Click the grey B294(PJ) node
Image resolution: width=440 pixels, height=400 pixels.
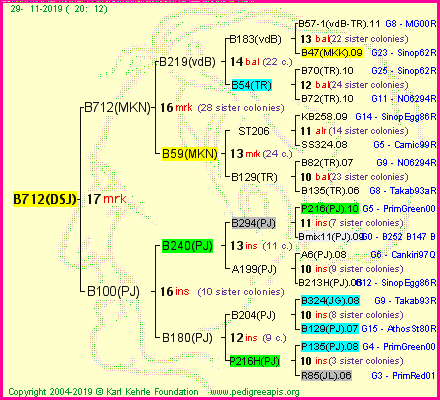[x=254, y=223]
